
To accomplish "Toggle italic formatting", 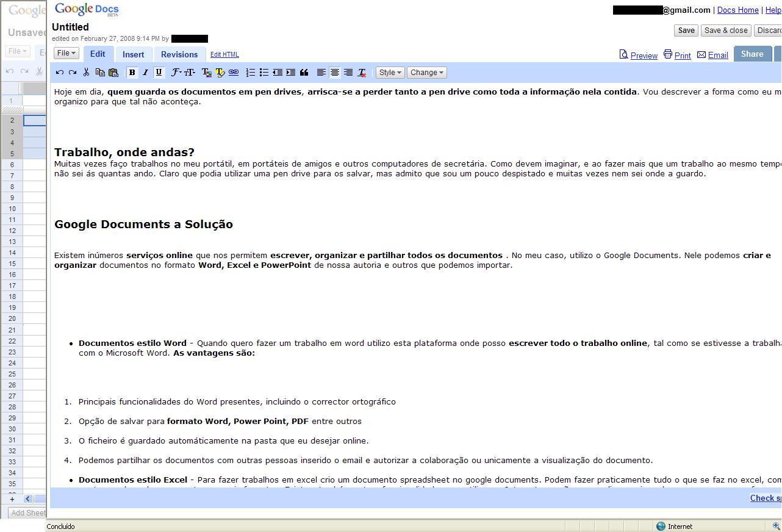I will (145, 73).
